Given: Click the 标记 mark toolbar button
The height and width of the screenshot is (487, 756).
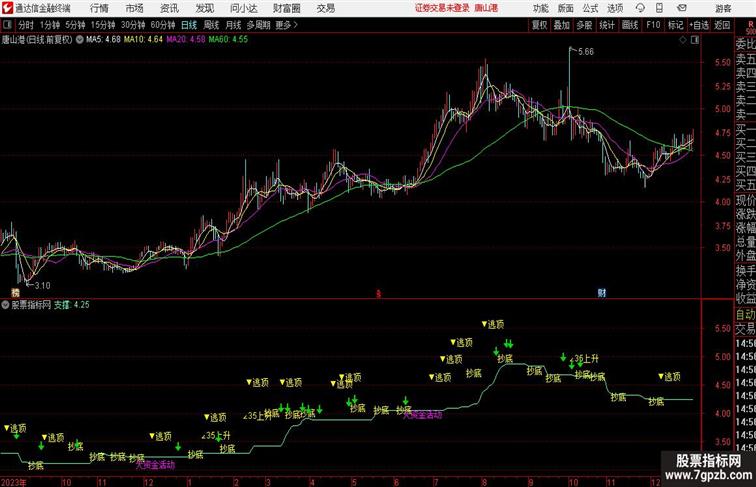Looking at the screenshot, I should (675, 25).
